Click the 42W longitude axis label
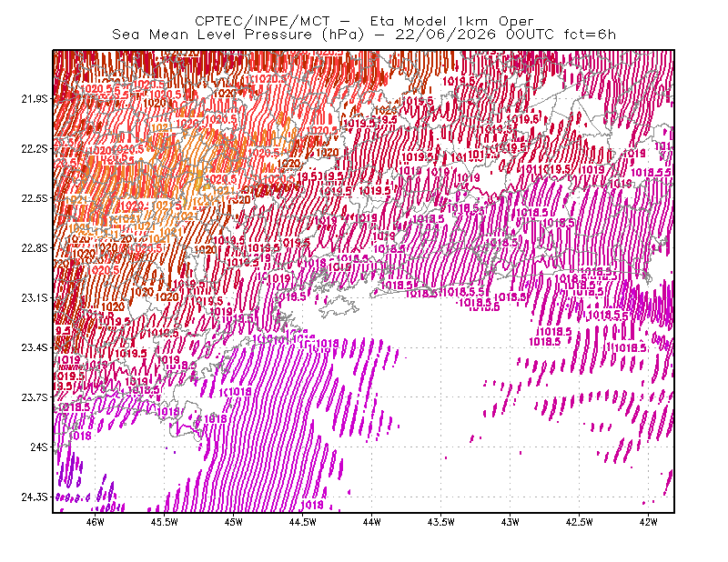 click(x=648, y=522)
